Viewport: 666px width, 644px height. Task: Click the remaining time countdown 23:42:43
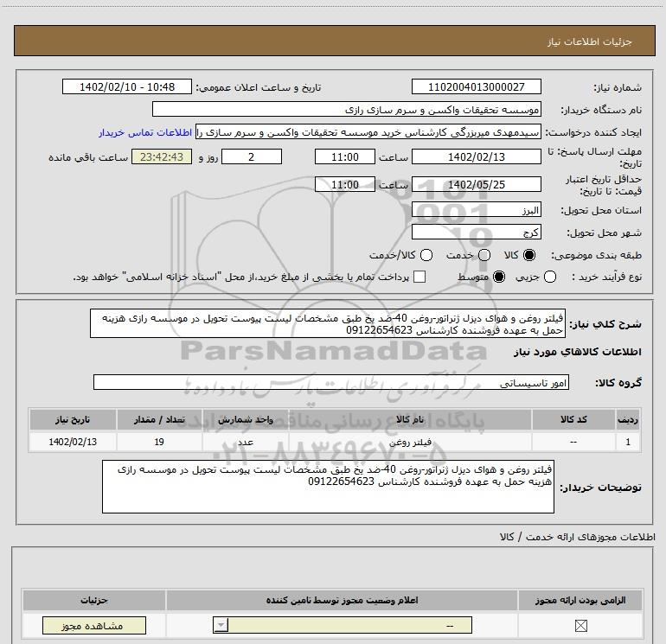pyautogui.click(x=162, y=156)
